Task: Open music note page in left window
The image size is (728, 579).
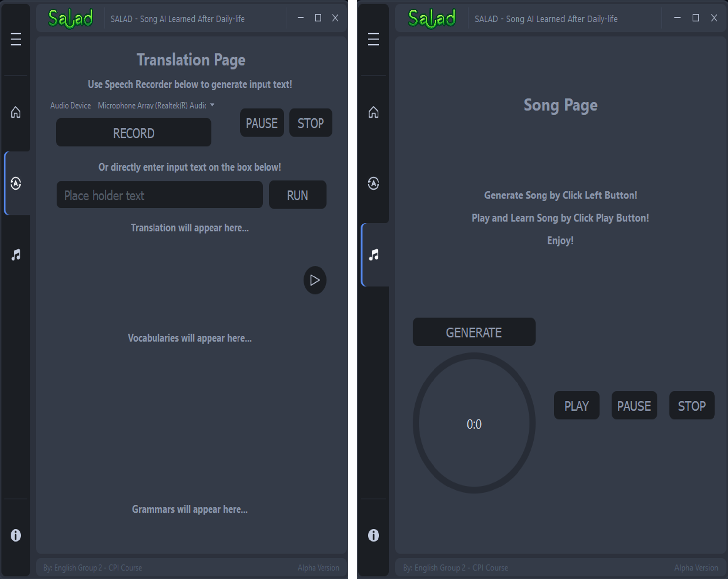Action: point(15,255)
